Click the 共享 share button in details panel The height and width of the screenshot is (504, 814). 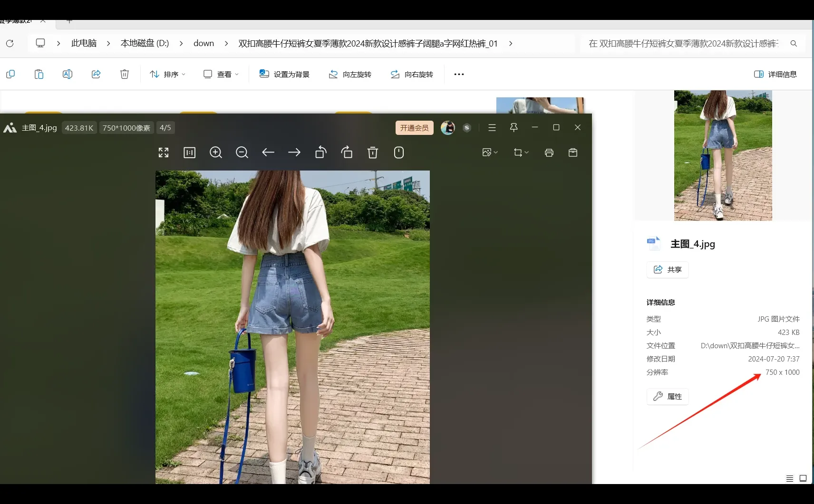pos(667,269)
